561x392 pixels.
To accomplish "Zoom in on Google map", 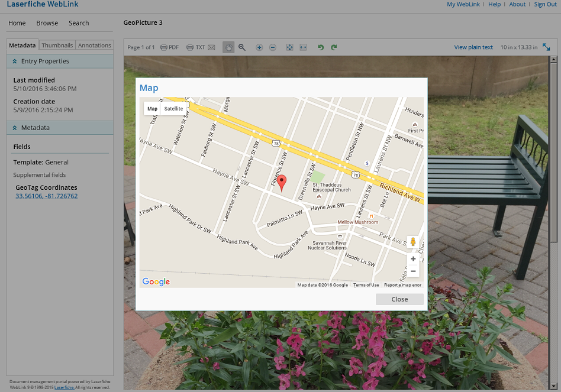I will (413, 259).
